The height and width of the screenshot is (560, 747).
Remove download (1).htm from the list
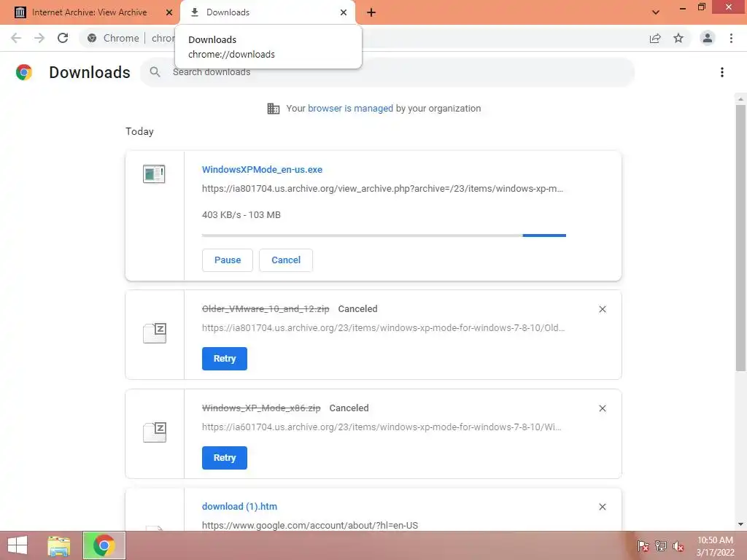(x=602, y=507)
